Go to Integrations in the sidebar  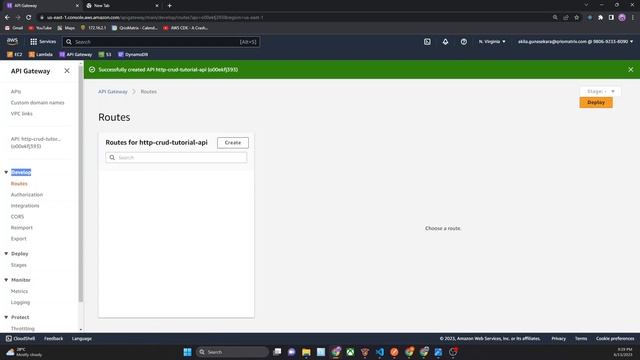(x=25, y=206)
